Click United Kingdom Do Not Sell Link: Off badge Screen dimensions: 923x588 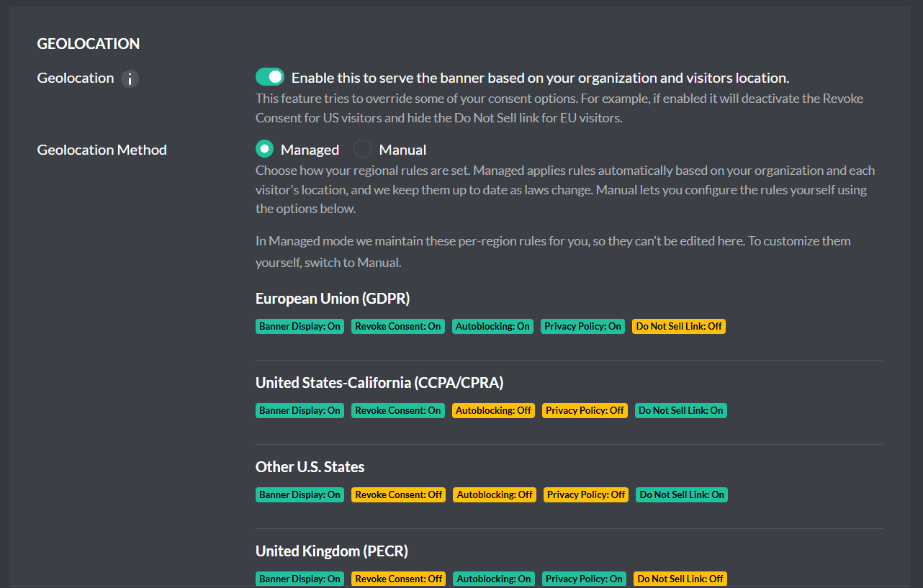click(x=680, y=579)
